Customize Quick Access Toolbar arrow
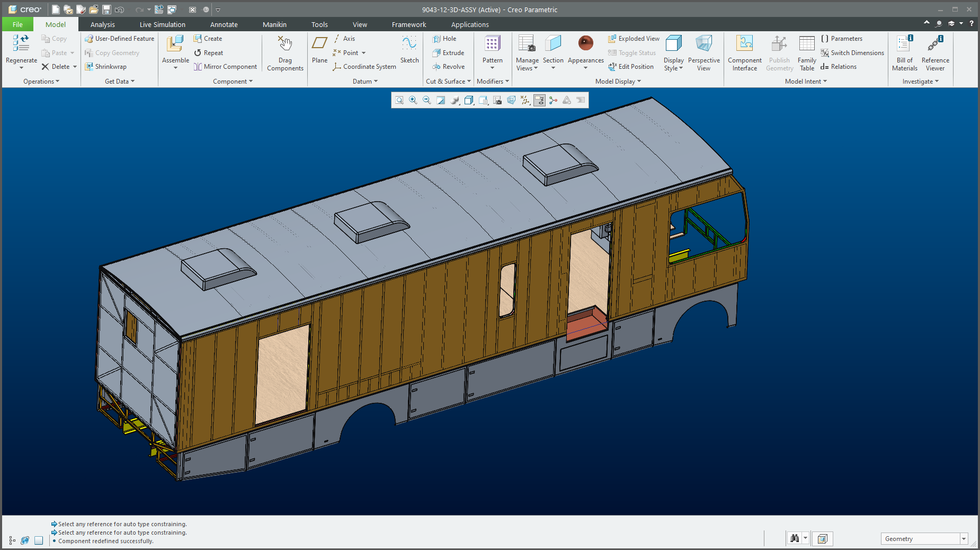 click(218, 10)
